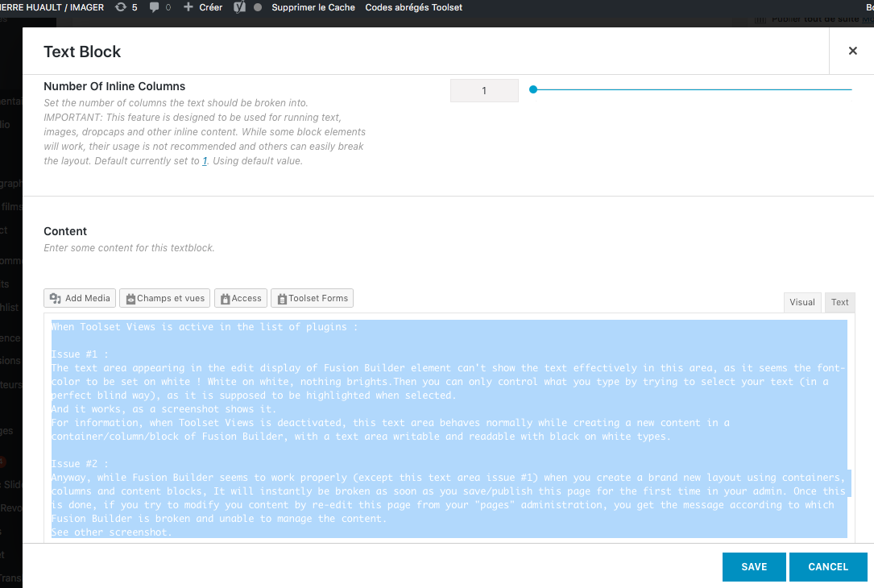The width and height of the screenshot is (874, 588).
Task: Close the Text Block dialog
Action: point(853,51)
